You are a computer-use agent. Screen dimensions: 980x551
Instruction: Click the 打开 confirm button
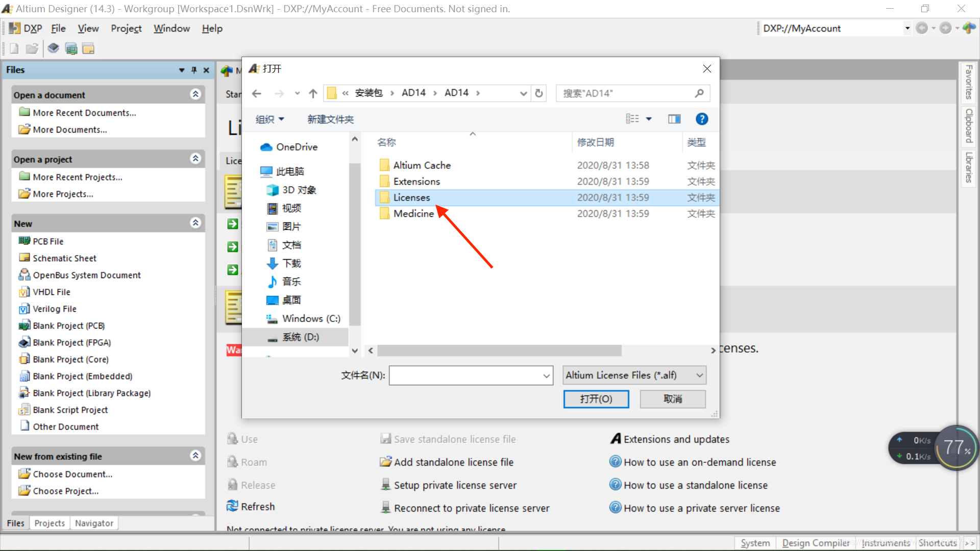[595, 398]
